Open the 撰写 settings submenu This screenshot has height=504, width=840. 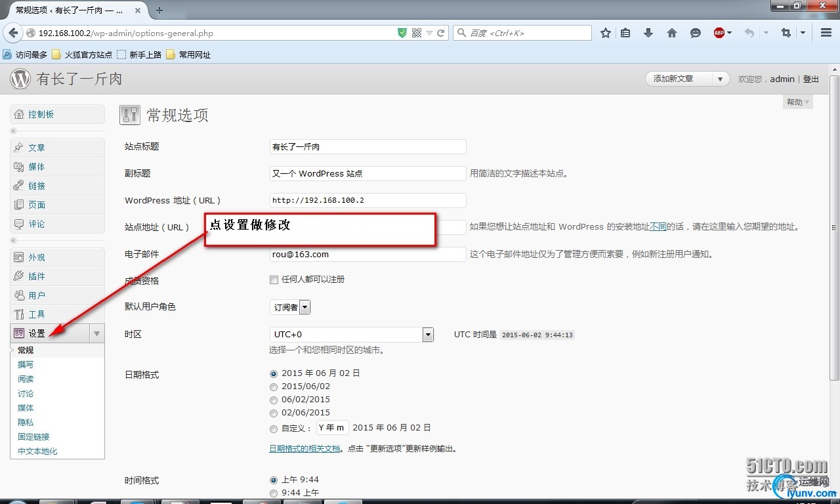tap(26, 364)
